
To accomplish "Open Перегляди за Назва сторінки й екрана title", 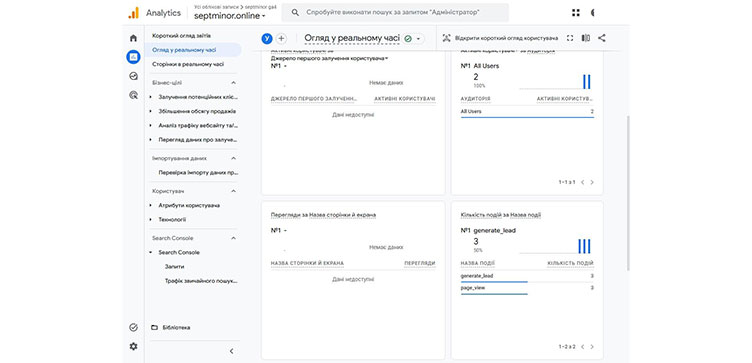I will pyautogui.click(x=323, y=215).
